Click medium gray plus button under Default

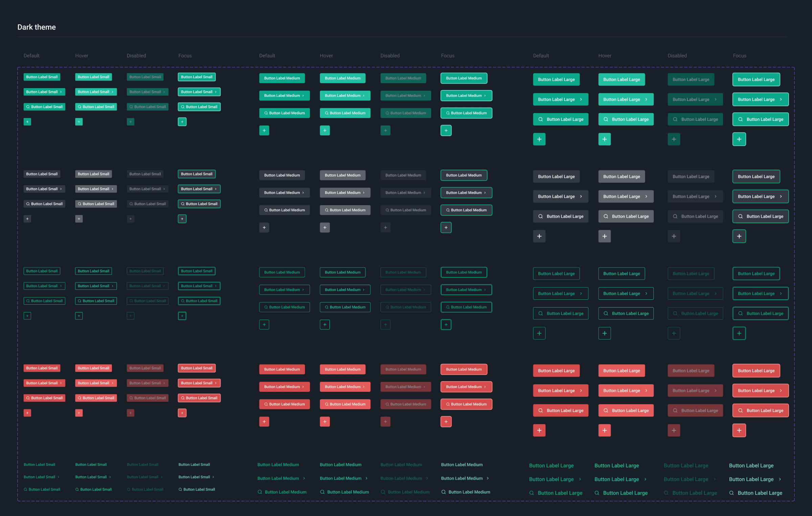[264, 228]
